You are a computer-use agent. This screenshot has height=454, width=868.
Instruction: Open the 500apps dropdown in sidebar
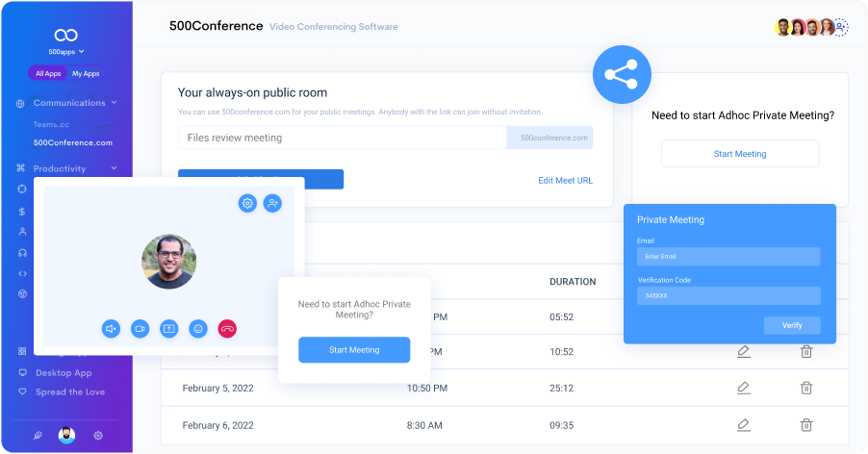tap(66, 51)
